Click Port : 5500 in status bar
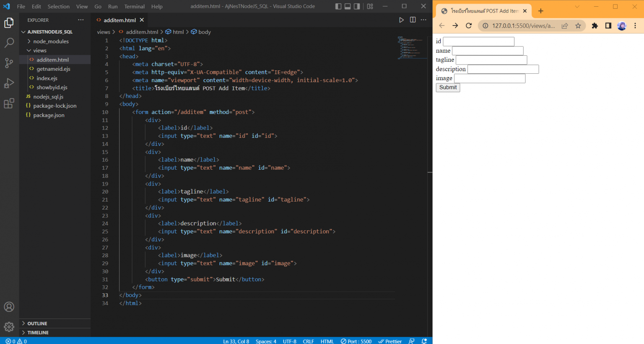The height and width of the screenshot is (344, 644). coord(356,341)
